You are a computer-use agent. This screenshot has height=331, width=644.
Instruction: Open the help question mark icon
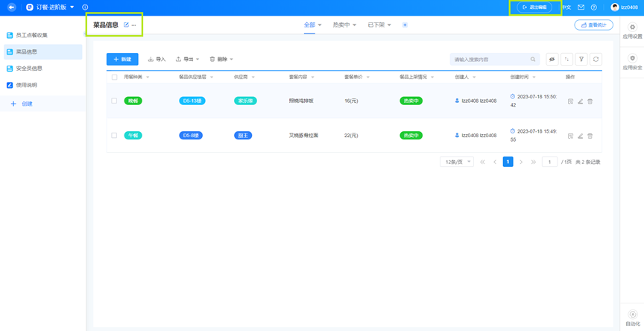pyautogui.click(x=593, y=7)
